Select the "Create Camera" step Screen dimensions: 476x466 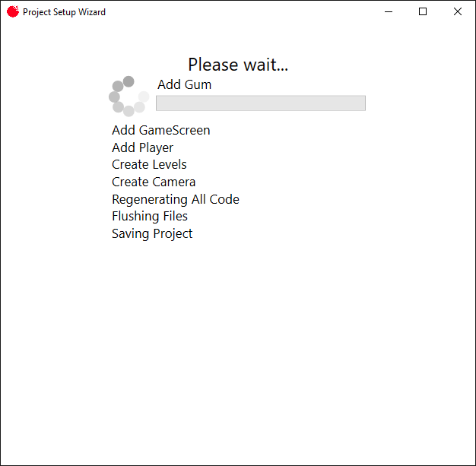click(154, 182)
